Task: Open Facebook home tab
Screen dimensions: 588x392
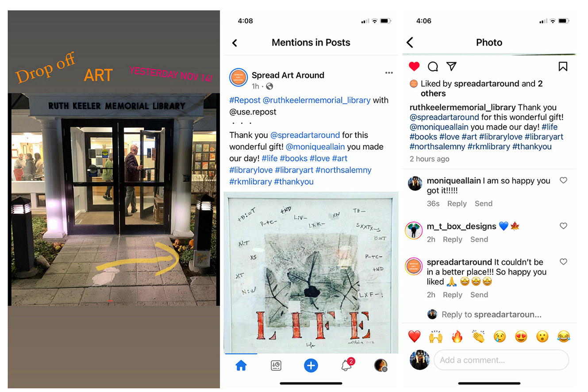Action: tap(241, 365)
